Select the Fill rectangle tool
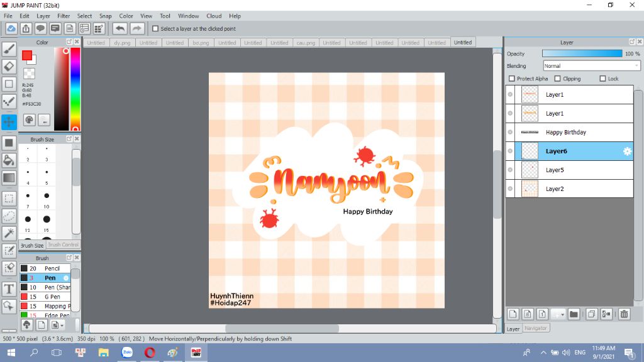The image size is (644, 362). [9, 143]
